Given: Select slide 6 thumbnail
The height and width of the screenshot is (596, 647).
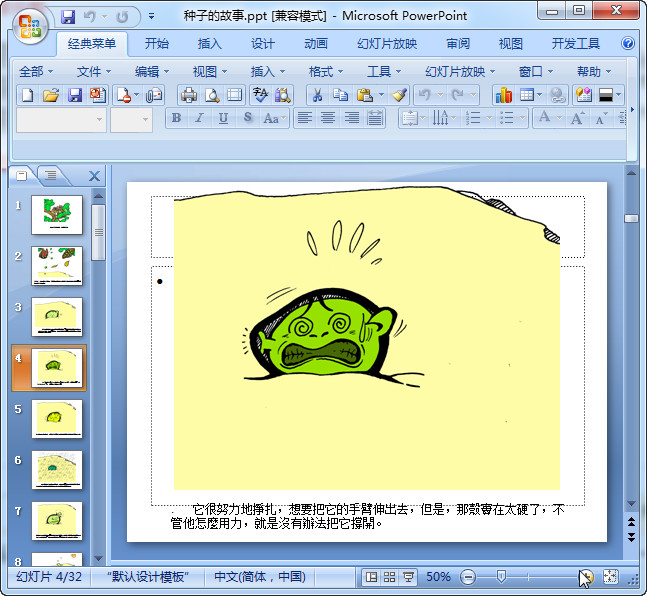Looking at the screenshot, I should click(57, 470).
